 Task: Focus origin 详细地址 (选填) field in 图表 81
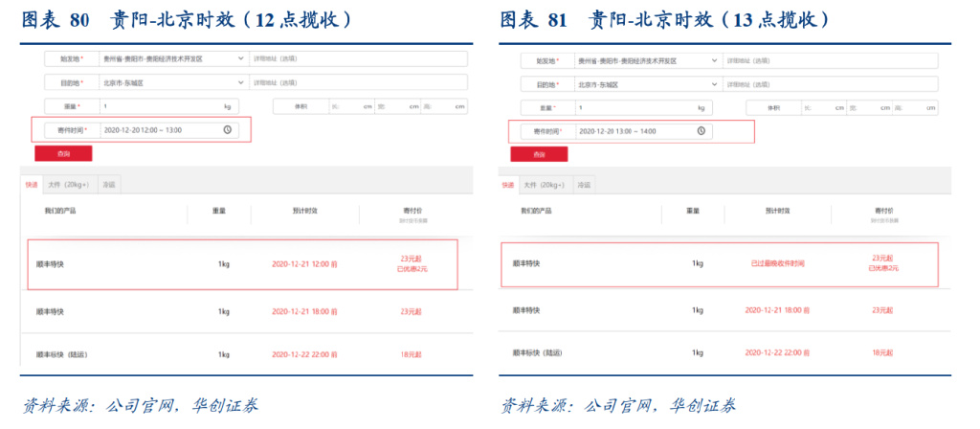pos(831,60)
